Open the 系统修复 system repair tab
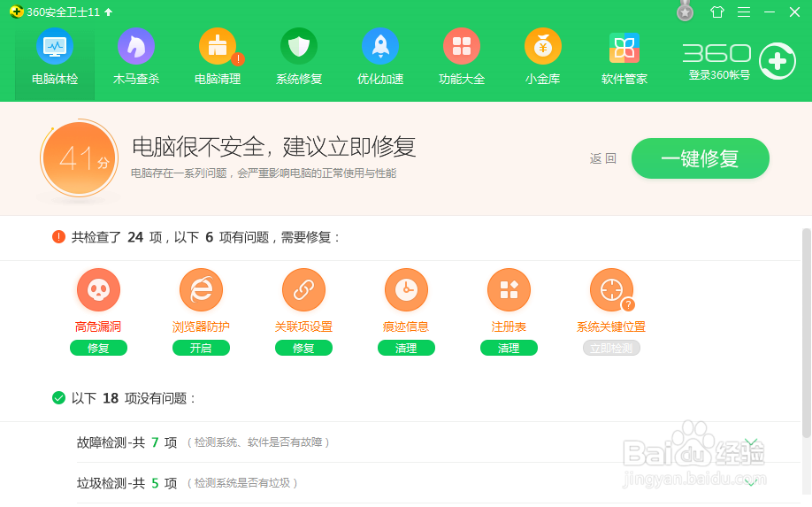The width and height of the screenshot is (812, 507). [x=299, y=58]
